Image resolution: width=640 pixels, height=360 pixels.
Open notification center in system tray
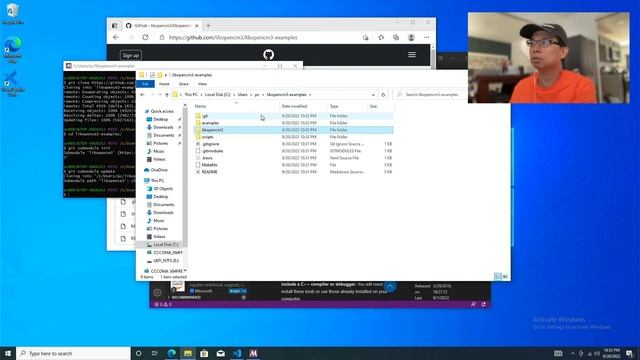tap(629, 353)
